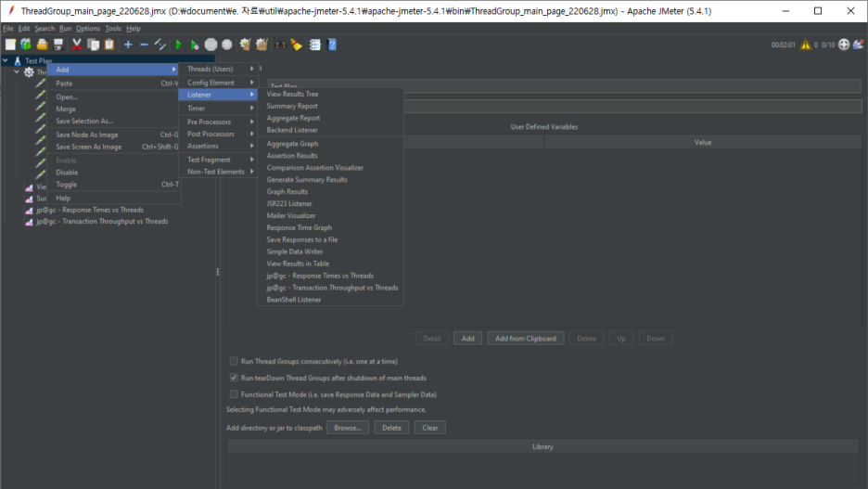868x489 pixels.
Task: Expand Non-Test Elements submenu
Action: click(218, 172)
